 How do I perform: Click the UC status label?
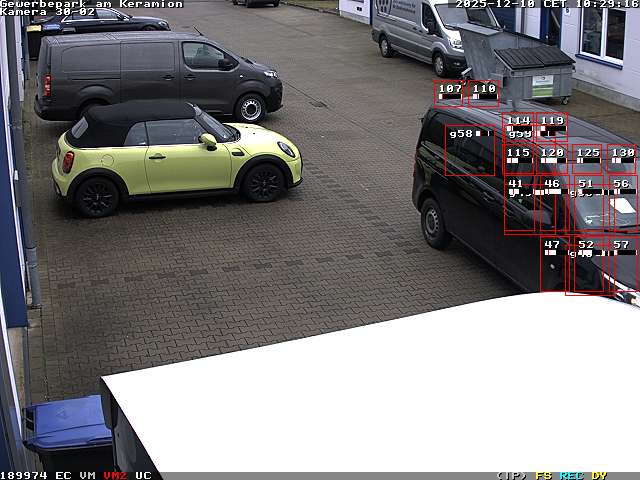143,475
